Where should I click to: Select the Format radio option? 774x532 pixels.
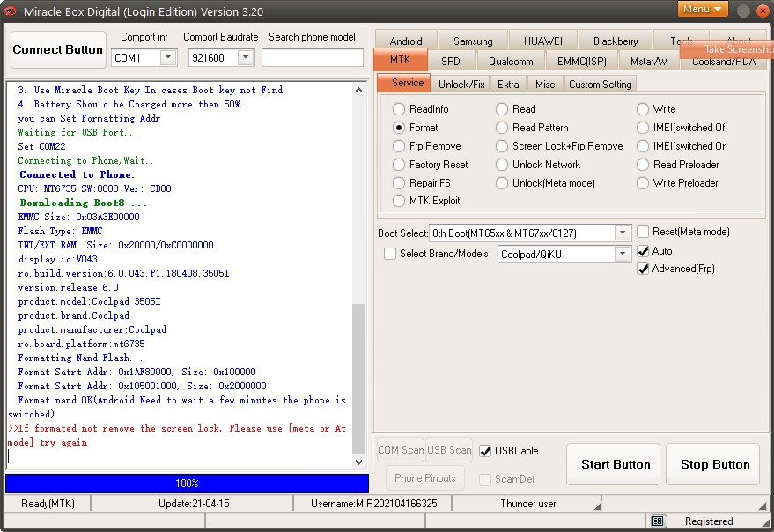coord(399,128)
